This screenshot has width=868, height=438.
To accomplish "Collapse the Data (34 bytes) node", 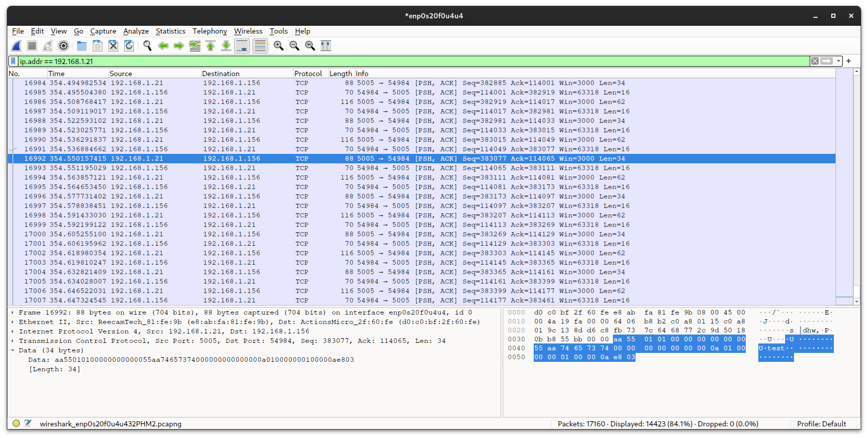I will (13, 350).
